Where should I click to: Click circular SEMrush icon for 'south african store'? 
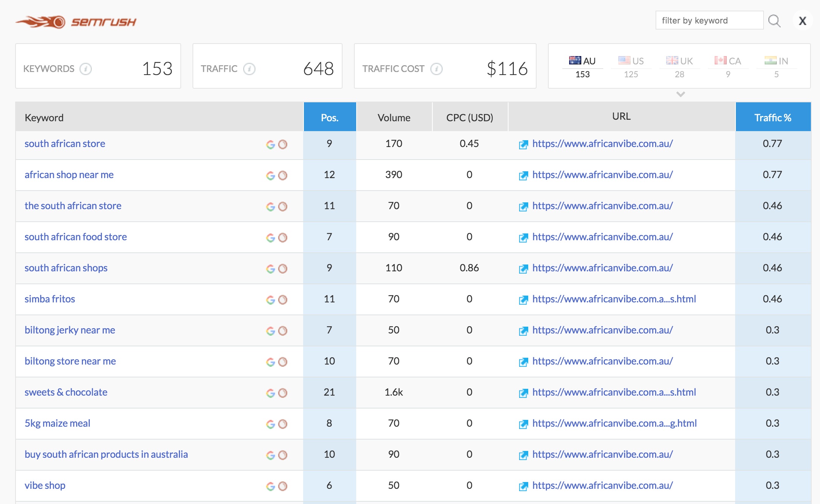point(283,144)
